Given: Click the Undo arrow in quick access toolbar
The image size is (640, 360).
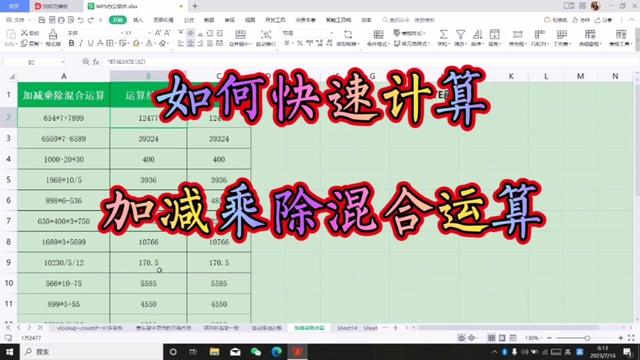Looking at the screenshot, I should 80,20.
